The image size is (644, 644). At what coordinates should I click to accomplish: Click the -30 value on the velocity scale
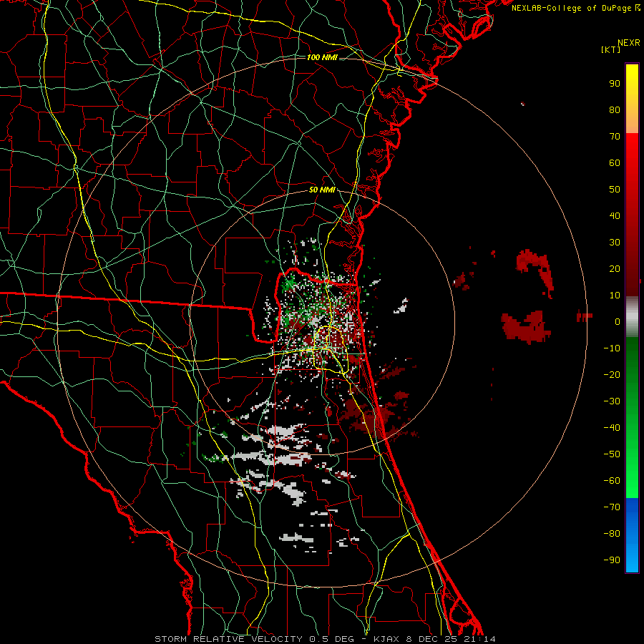(x=612, y=401)
